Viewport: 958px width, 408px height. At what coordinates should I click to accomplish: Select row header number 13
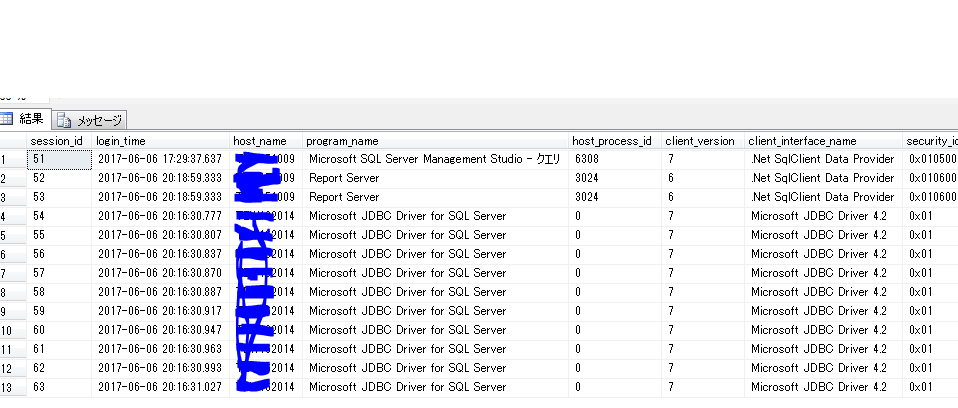[13, 387]
